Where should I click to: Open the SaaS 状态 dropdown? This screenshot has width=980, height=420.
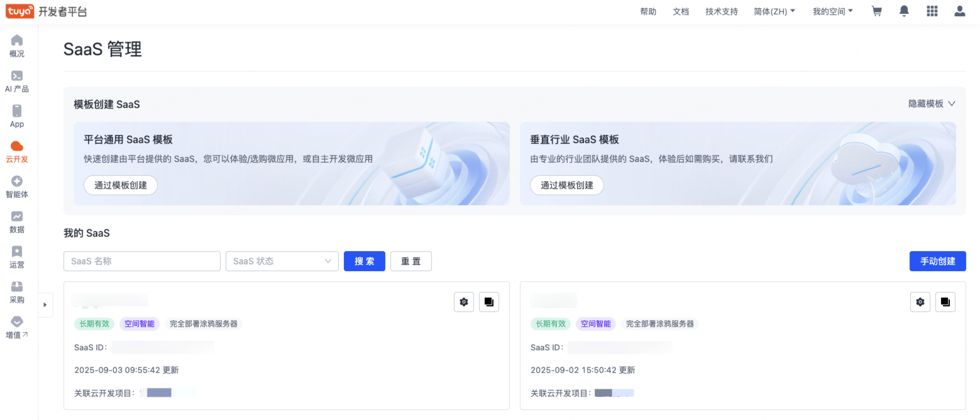click(x=282, y=261)
